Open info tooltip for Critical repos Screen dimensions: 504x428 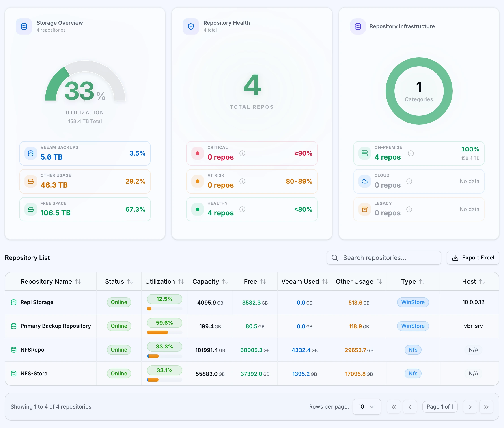pos(242,153)
